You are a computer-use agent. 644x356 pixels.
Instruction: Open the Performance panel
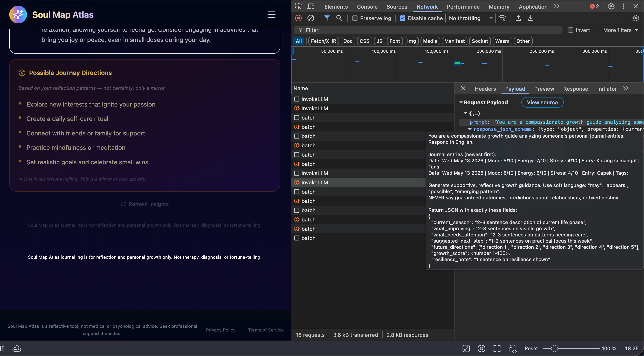[x=463, y=6]
